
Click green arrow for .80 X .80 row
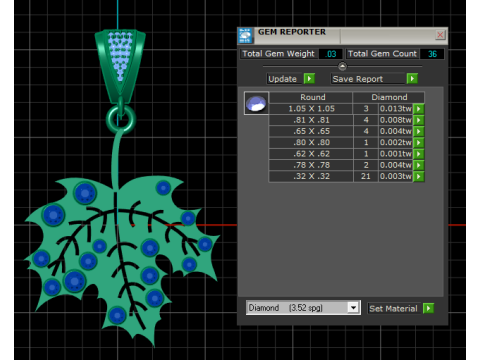[419, 143]
